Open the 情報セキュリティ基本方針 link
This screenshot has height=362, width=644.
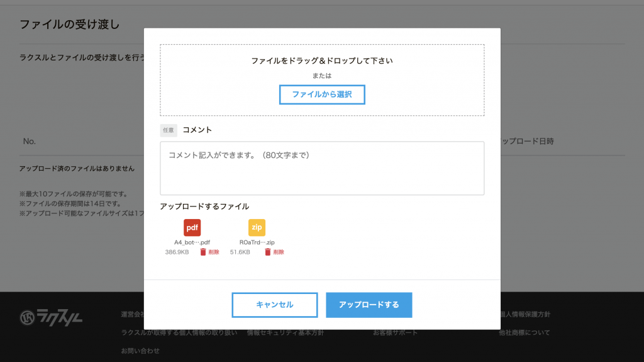pos(285,332)
